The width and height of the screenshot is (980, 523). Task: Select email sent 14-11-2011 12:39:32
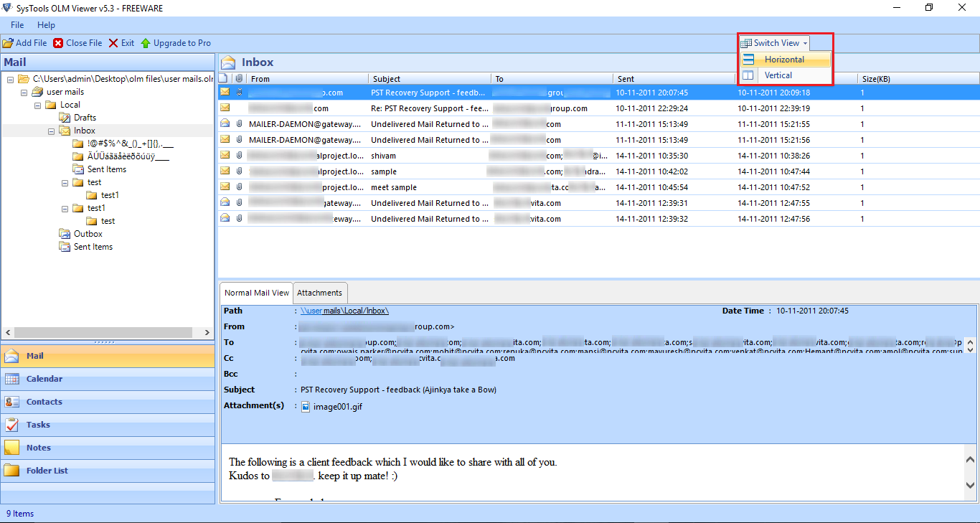coord(599,219)
